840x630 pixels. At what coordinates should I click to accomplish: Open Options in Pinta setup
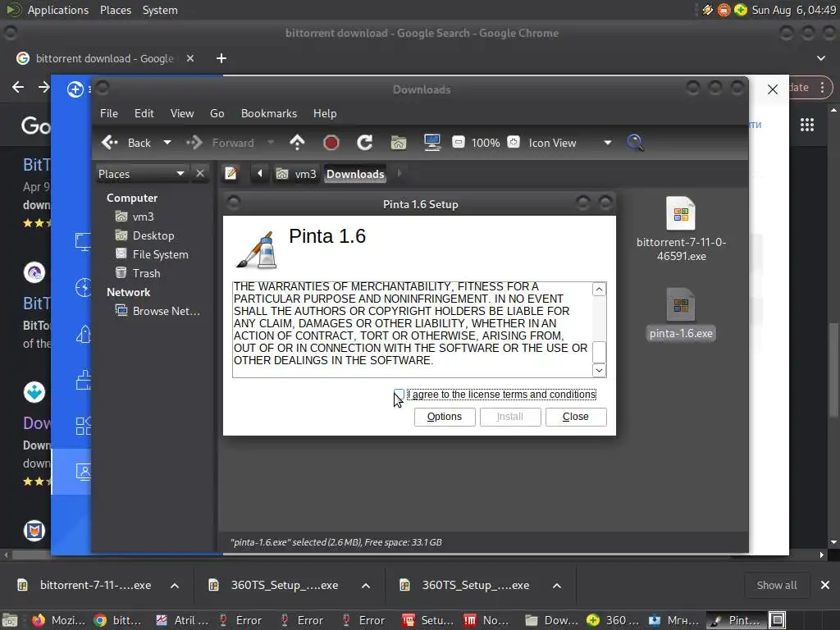point(445,417)
